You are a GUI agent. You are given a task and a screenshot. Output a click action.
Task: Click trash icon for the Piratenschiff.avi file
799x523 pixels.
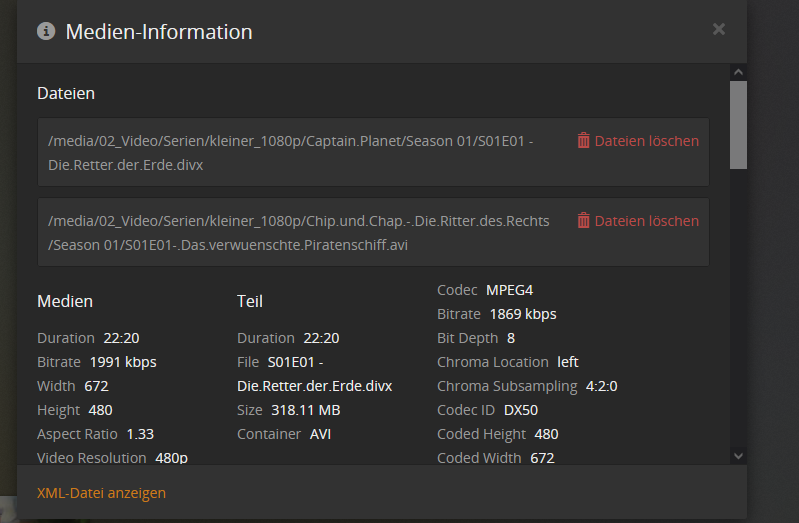pos(584,221)
